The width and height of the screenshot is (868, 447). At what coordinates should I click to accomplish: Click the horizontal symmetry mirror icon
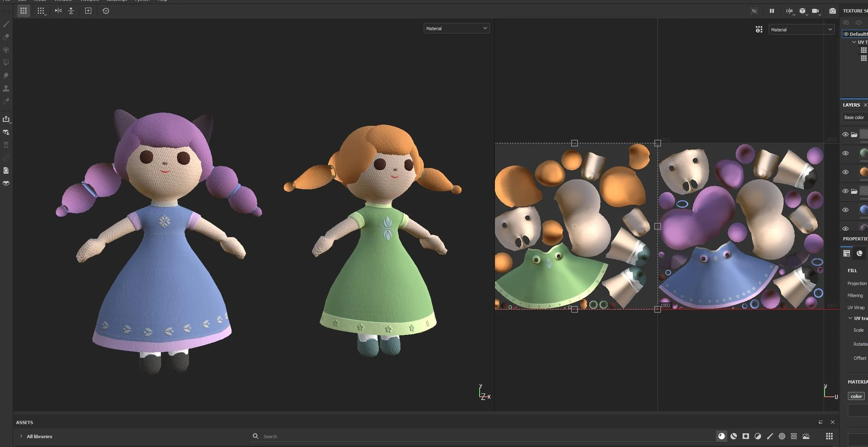58,11
